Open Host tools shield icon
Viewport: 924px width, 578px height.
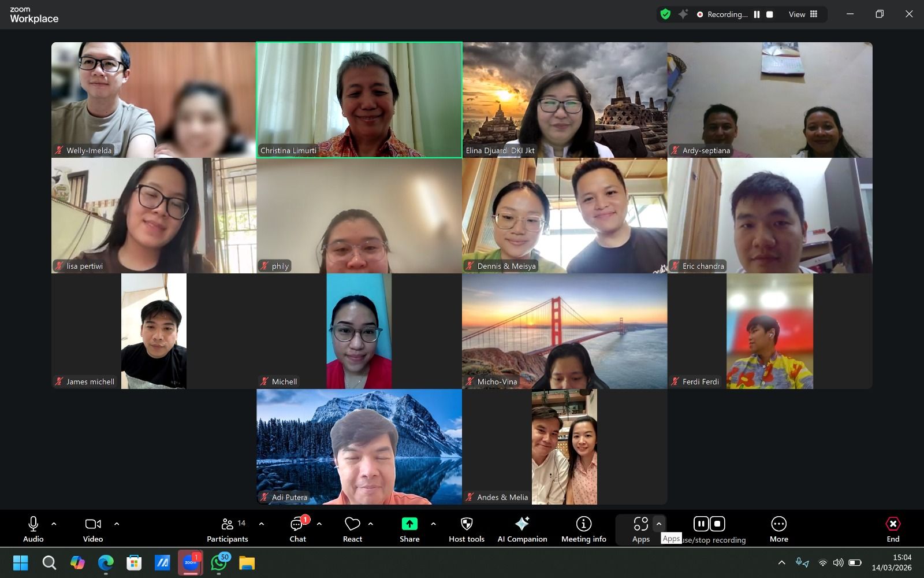467,524
